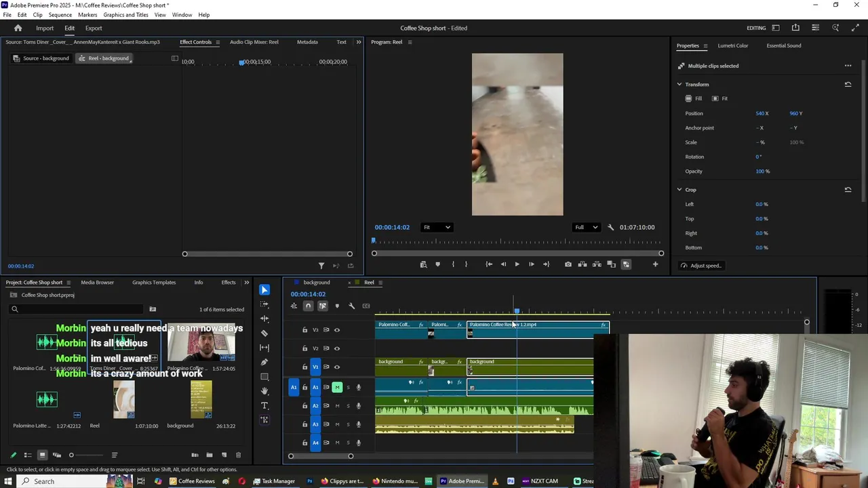Click Mark In bracket icon
This screenshot has width=868, height=488.
click(x=453, y=264)
